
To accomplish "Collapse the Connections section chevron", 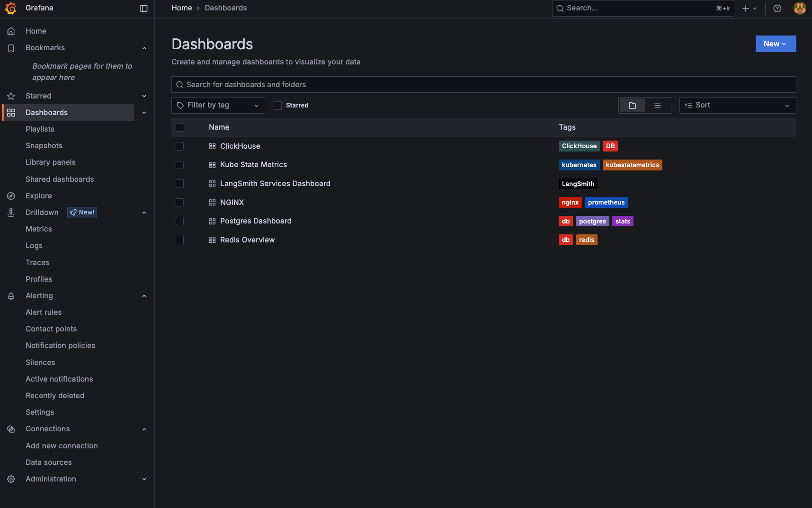I will pyautogui.click(x=144, y=429).
